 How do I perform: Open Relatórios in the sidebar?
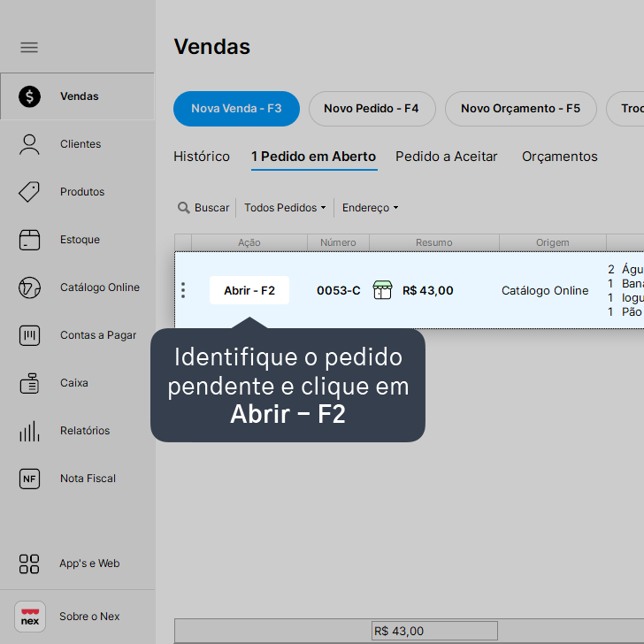77,431
